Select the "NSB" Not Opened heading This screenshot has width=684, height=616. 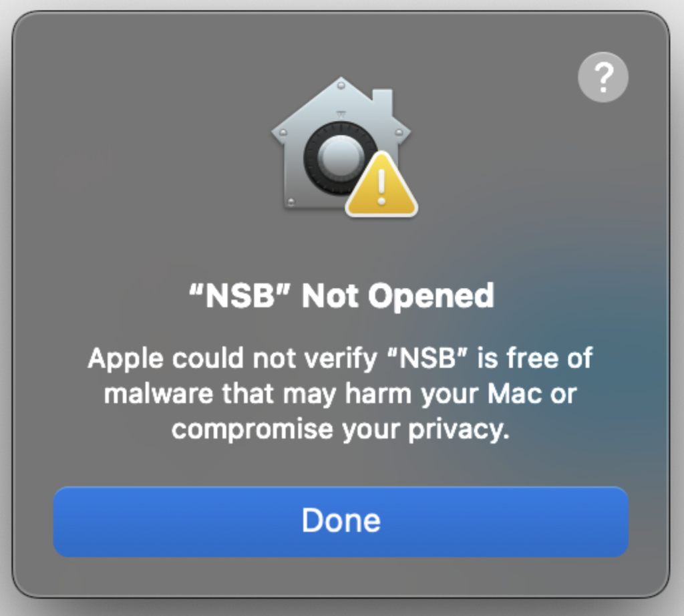point(341,296)
